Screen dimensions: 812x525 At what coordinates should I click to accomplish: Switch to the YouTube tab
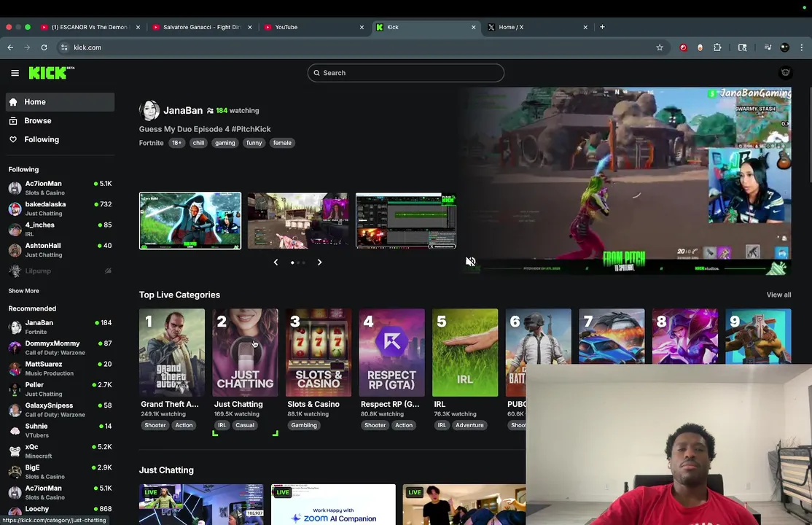pyautogui.click(x=314, y=27)
